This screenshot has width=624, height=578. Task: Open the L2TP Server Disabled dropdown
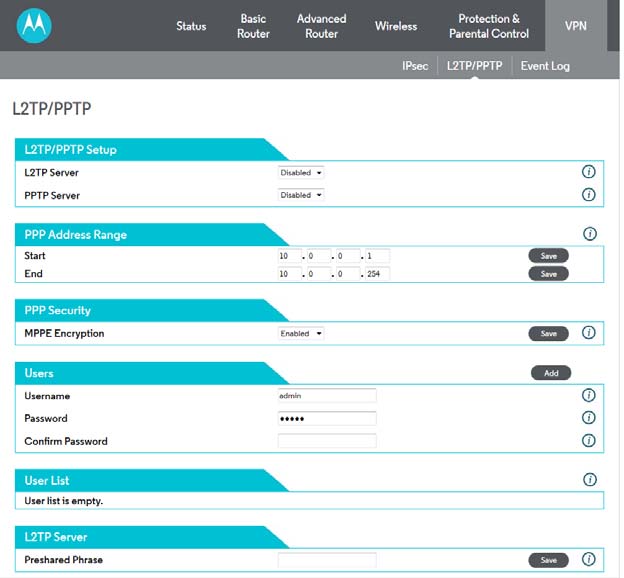pos(301,173)
